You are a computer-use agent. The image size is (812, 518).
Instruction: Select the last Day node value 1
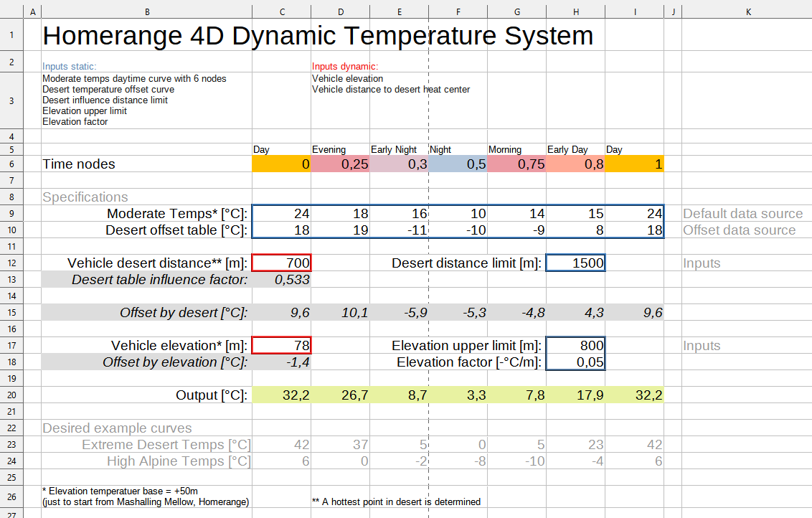[x=634, y=164]
